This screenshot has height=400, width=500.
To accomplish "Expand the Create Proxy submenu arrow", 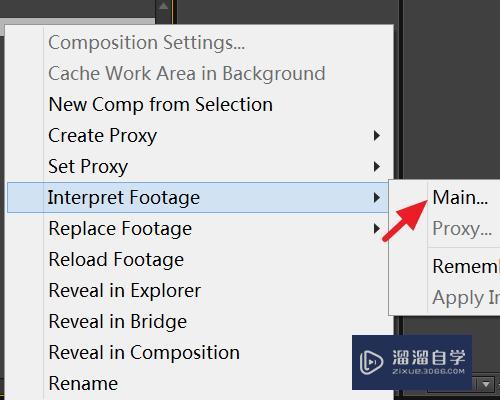I will click(x=377, y=136).
